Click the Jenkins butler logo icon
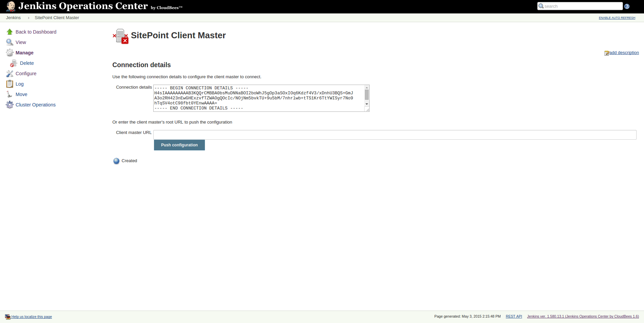Screen dimensions: 644x323 [x=11, y=6]
